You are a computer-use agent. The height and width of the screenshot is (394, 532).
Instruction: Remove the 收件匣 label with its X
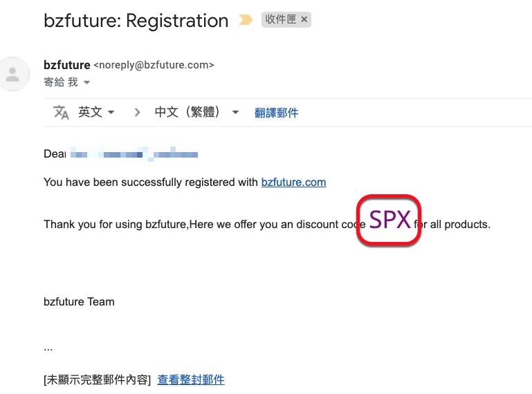303,20
